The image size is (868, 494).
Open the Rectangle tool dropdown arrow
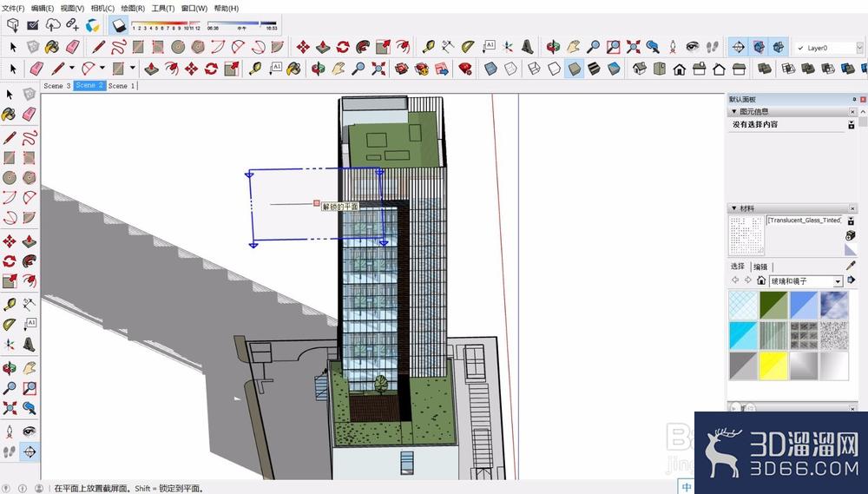(x=132, y=68)
